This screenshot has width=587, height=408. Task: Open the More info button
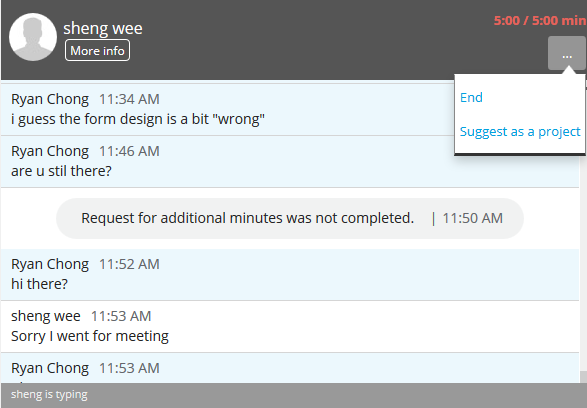(x=97, y=50)
